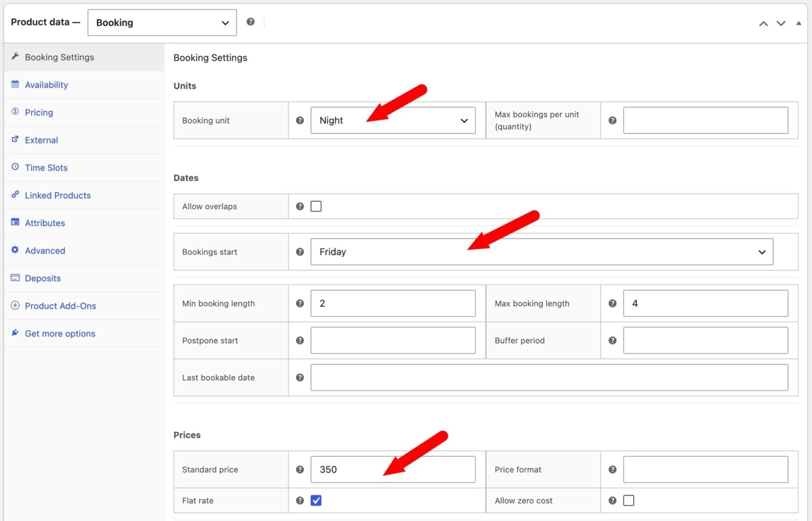Click the plug icon beside Get more options
The image size is (812, 521).
click(15, 333)
